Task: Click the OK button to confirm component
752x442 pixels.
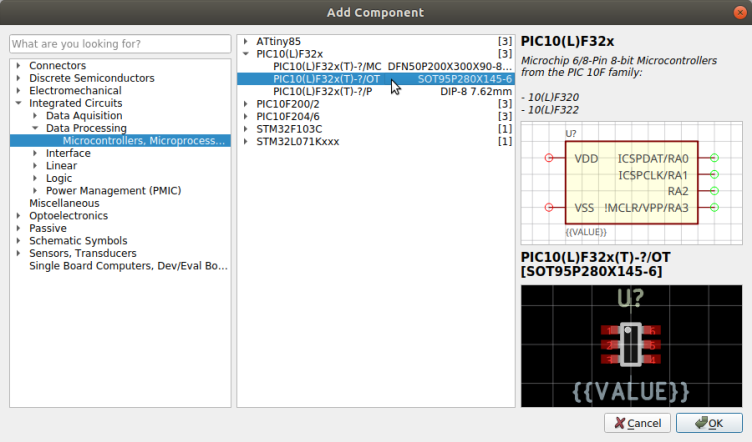Action: 708,423
